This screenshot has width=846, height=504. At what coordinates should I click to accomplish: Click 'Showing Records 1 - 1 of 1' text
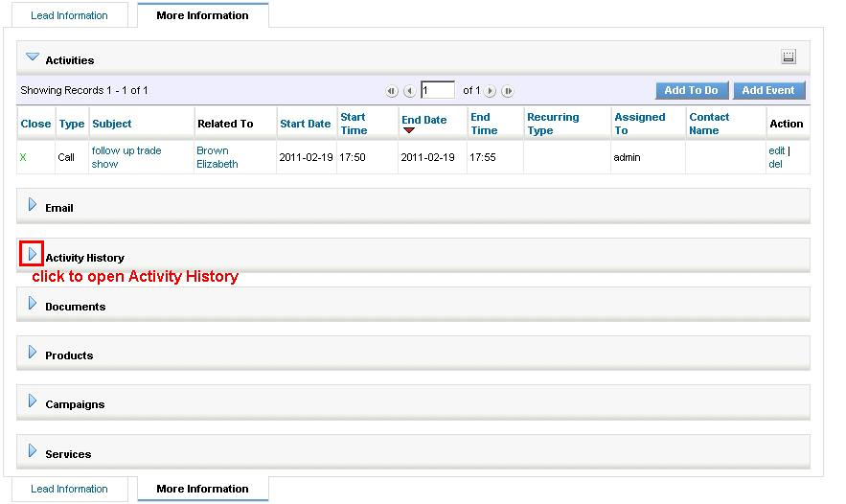click(x=84, y=90)
